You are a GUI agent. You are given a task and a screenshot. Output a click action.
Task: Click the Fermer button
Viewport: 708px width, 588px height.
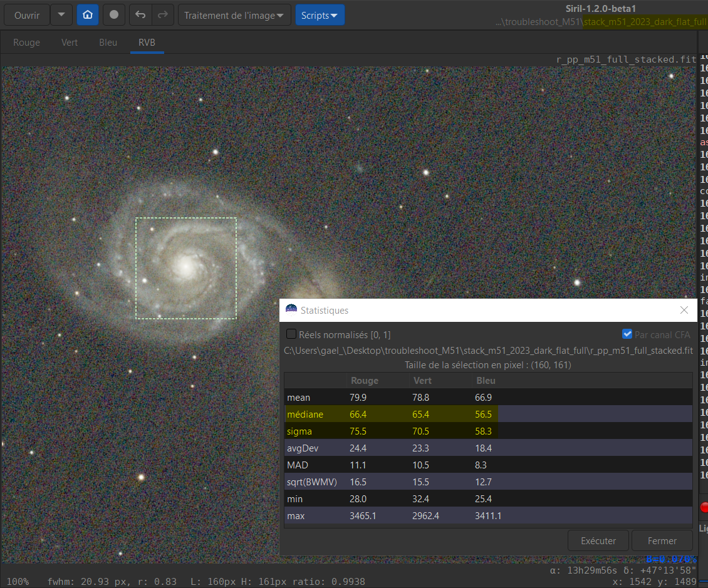[x=662, y=540]
